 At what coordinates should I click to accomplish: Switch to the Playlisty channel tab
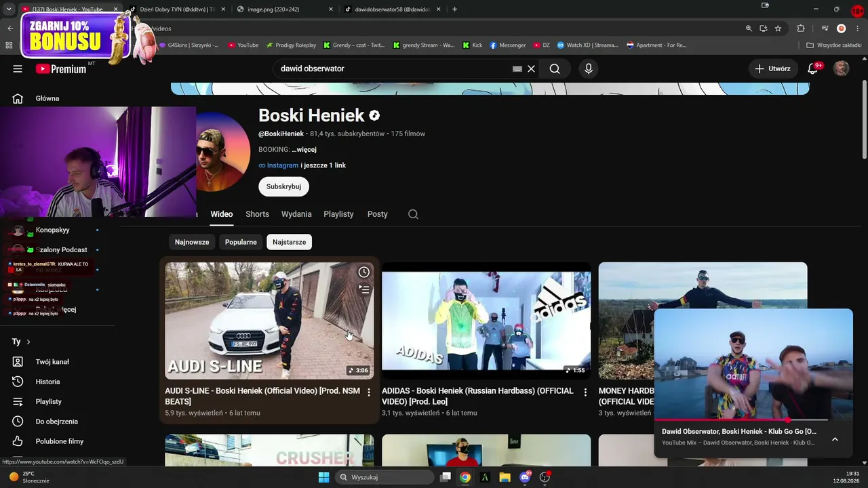pos(338,214)
